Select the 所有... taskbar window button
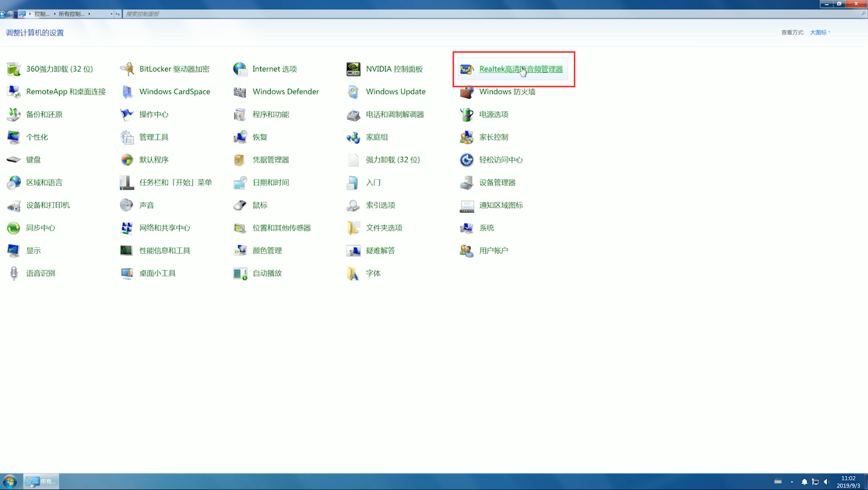This screenshot has height=490, width=868. coord(41,482)
